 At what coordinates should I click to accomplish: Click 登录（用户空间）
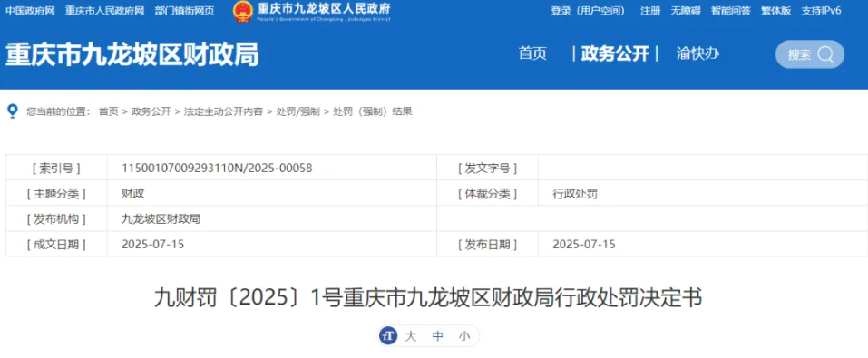pos(588,11)
